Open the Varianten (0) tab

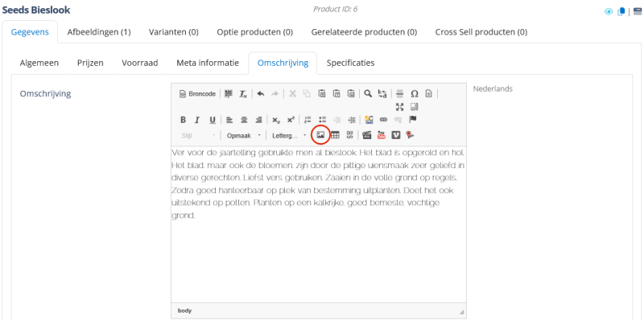(x=174, y=32)
